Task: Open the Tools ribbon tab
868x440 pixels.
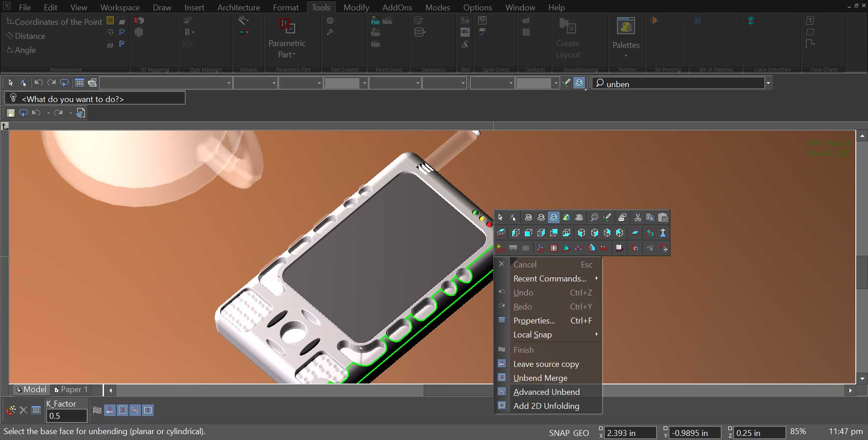Action: click(321, 7)
